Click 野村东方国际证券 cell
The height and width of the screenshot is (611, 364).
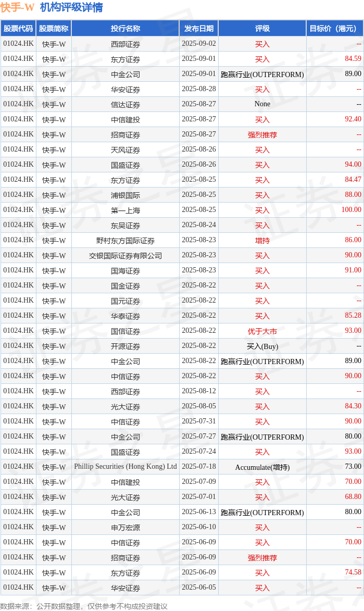click(x=125, y=241)
